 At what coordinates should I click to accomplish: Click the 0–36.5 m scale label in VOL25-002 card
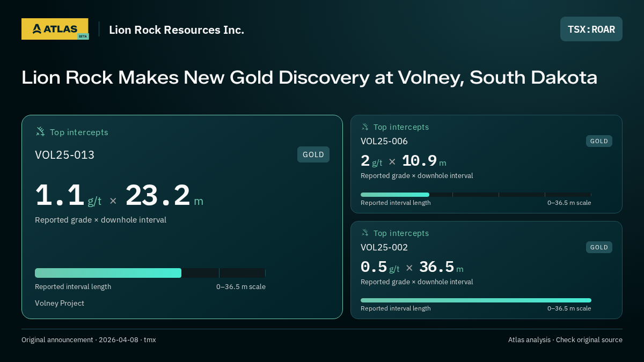tap(569, 308)
